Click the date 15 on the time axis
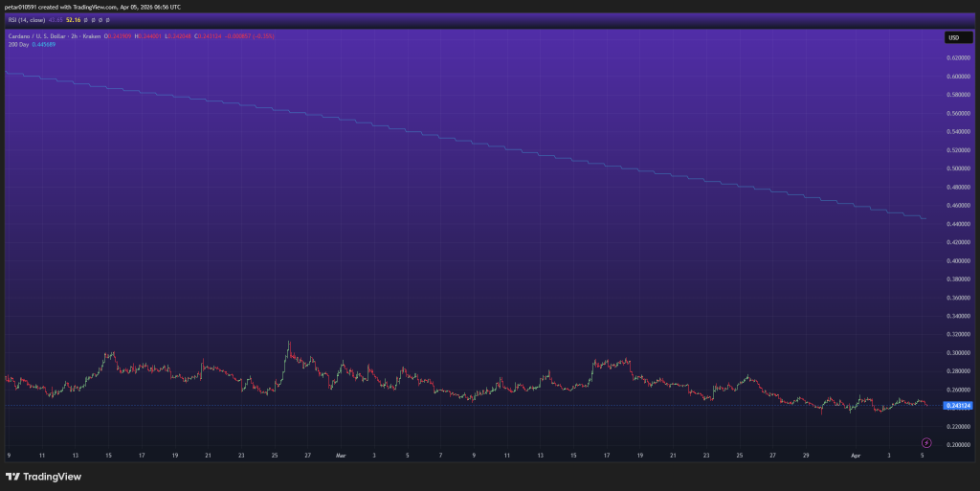The width and height of the screenshot is (980, 491). [x=109, y=457]
